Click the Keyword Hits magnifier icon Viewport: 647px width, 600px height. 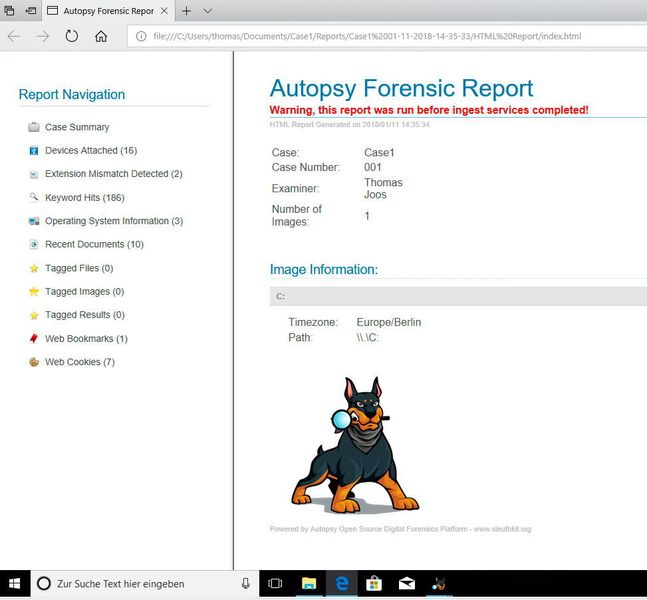[34, 197]
